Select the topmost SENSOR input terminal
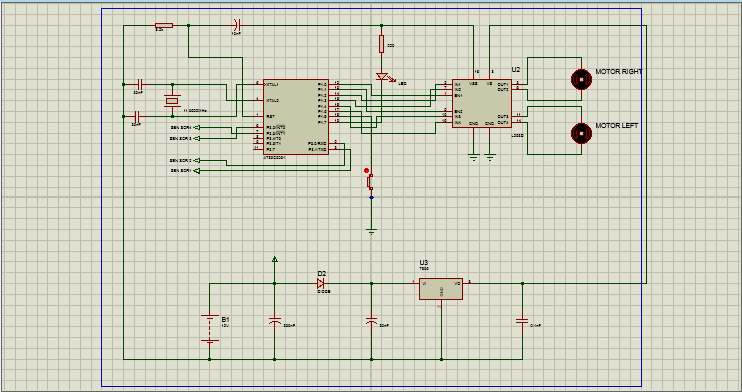This screenshot has width=742, height=392. (x=197, y=127)
